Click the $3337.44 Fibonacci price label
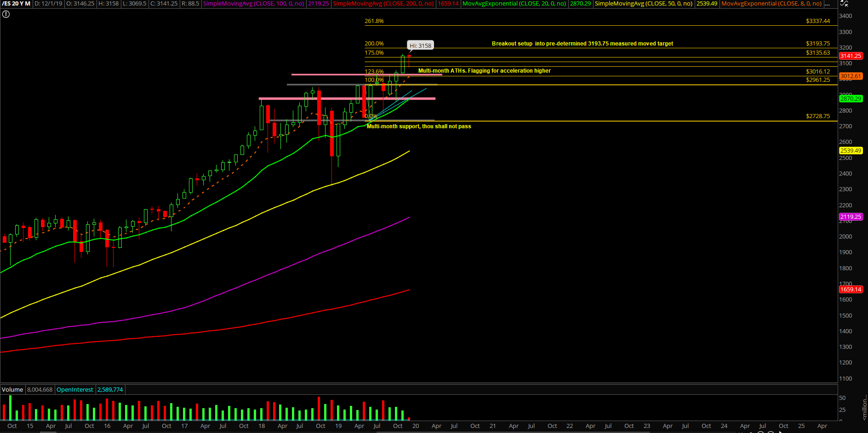The image size is (868, 433). (x=818, y=21)
